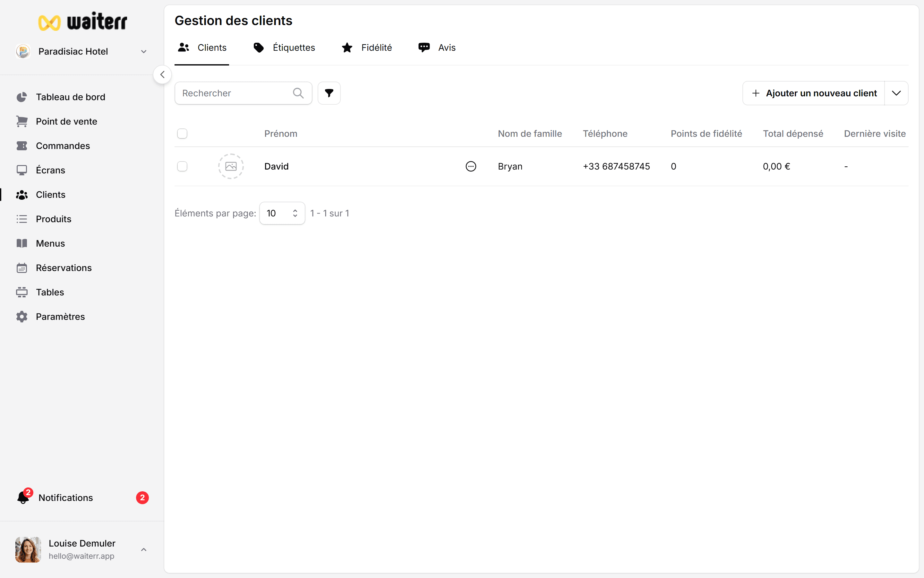Viewport: 924px width, 578px height.
Task: Navigate to Écrans
Action: (x=50, y=170)
